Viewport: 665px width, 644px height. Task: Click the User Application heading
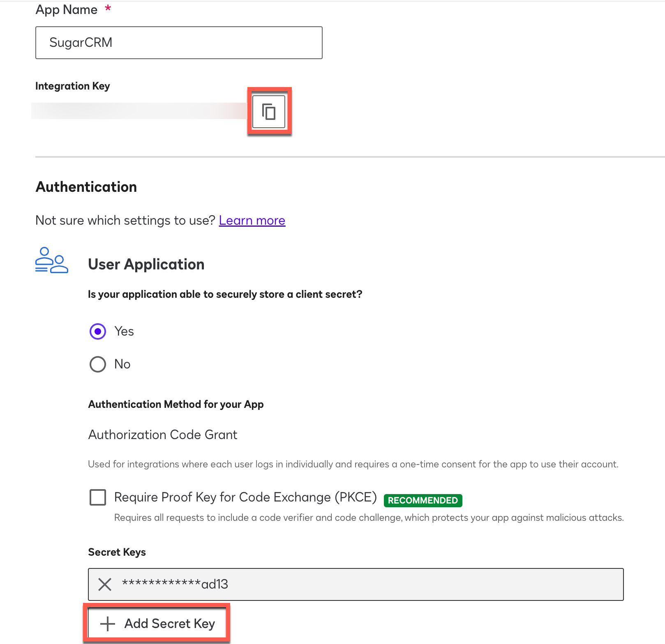click(x=146, y=264)
